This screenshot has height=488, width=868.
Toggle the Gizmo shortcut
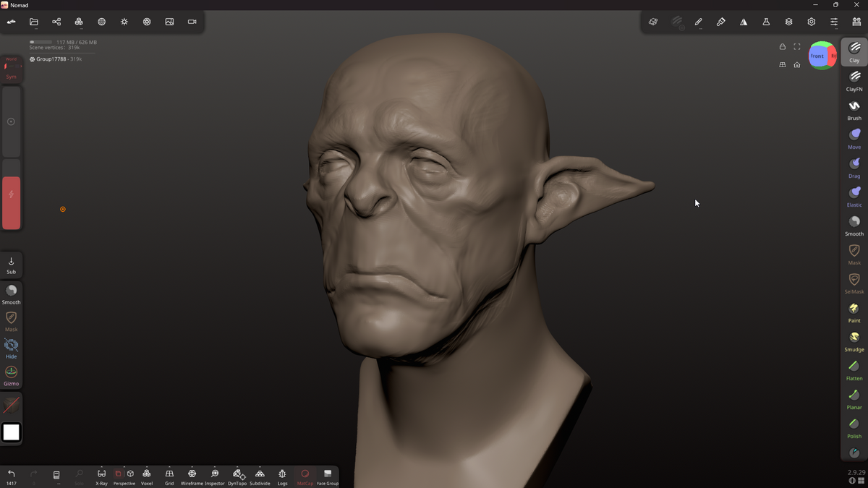(12, 375)
